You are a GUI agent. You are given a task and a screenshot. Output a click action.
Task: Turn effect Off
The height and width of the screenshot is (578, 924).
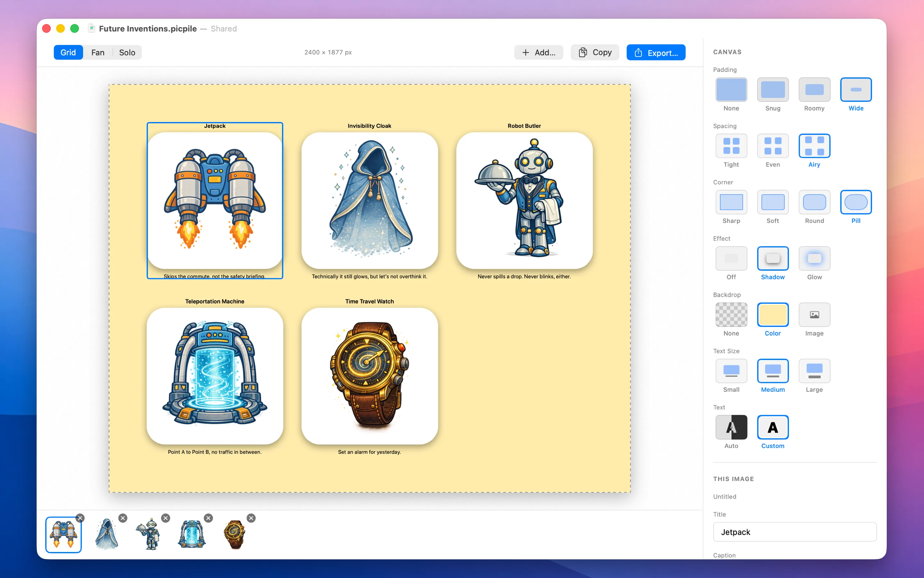pos(731,258)
